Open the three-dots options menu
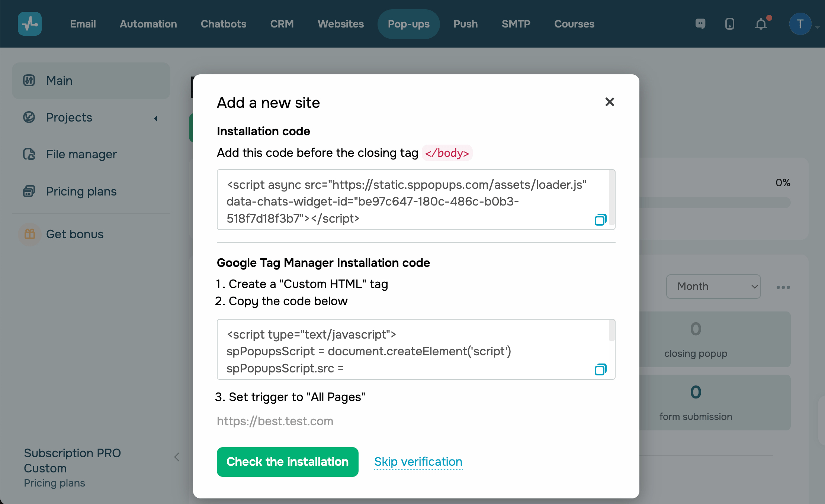The width and height of the screenshot is (825, 504). [x=783, y=287]
